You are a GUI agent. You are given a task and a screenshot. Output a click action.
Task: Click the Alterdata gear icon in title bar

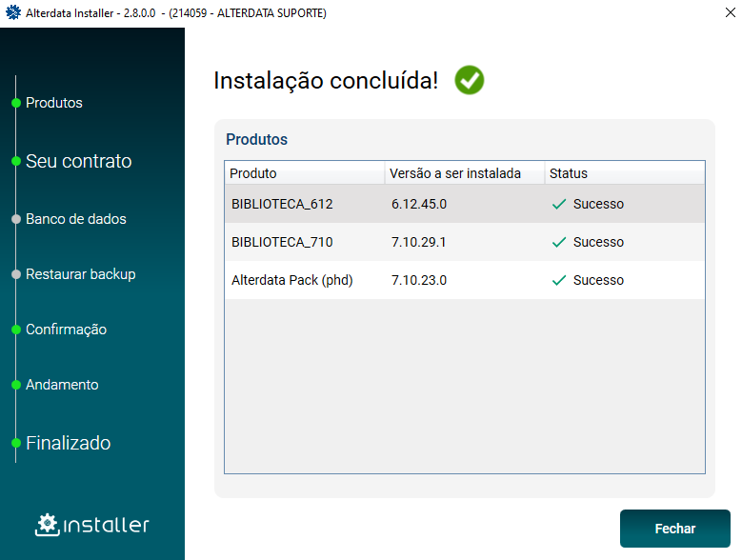point(13,12)
